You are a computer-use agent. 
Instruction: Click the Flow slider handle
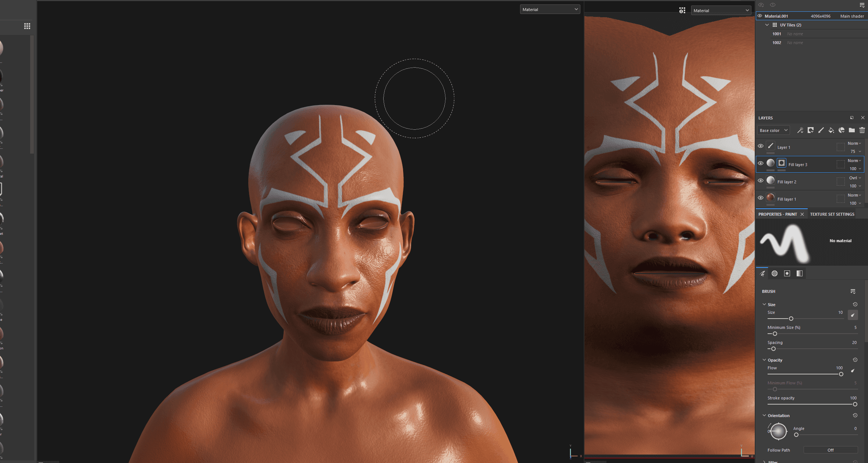tap(841, 374)
